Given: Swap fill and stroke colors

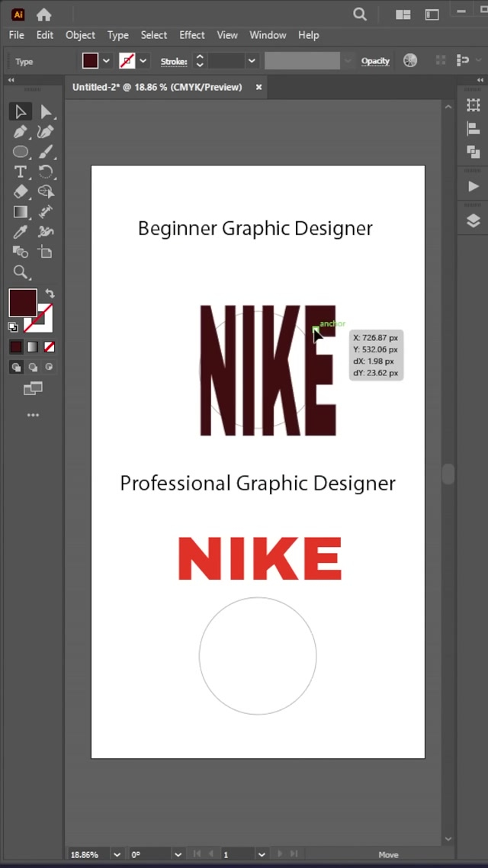Looking at the screenshot, I should click(50, 294).
